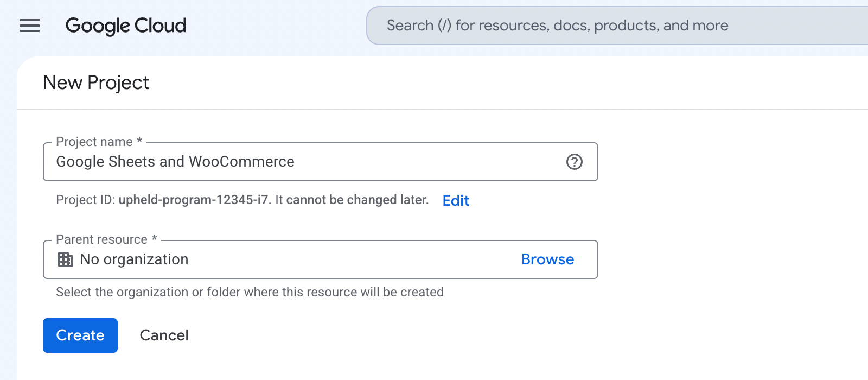Click the 'Select the organization or folder' hint
The height and width of the screenshot is (380, 868).
pos(250,292)
